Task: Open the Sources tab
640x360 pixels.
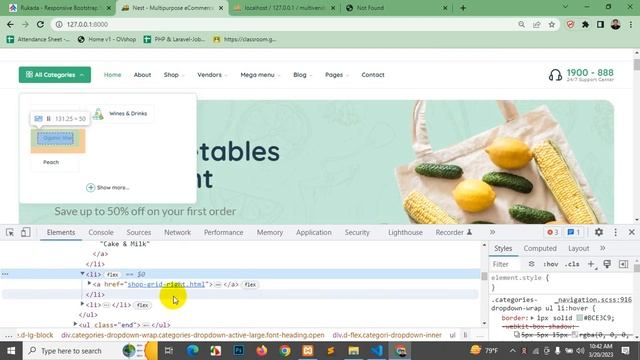Action: click(139, 232)
